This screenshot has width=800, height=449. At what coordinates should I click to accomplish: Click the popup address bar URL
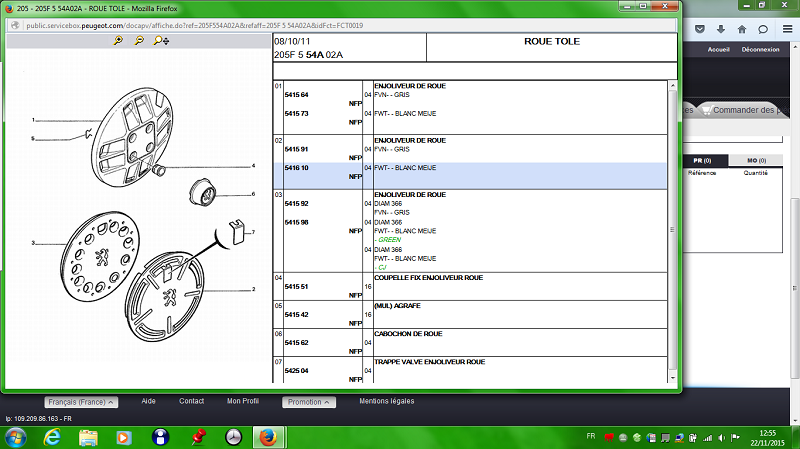194,26
